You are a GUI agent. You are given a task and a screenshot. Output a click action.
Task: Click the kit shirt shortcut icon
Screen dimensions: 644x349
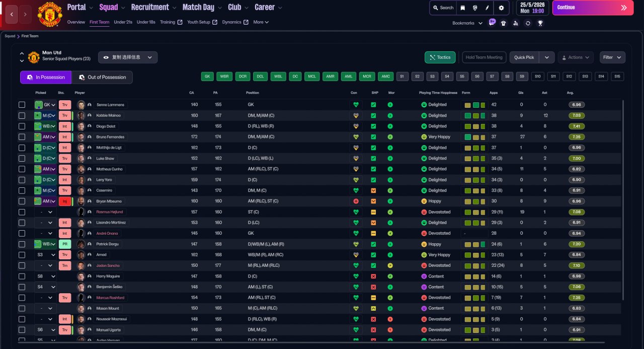pos(503,23)
